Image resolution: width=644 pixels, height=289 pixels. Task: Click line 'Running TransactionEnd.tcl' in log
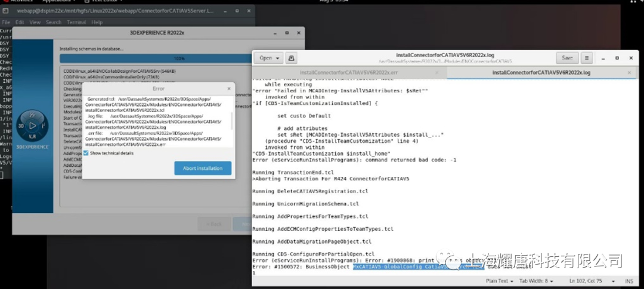click(x=293, y=172)
